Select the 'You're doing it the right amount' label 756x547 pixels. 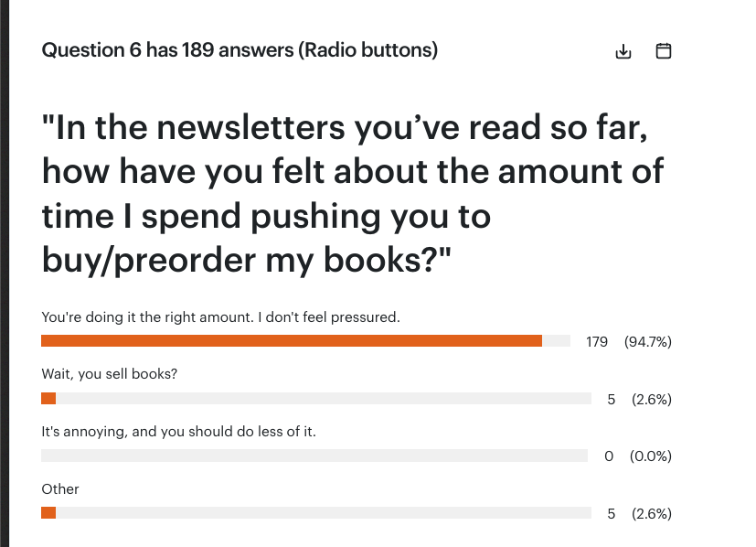(221, 317)
